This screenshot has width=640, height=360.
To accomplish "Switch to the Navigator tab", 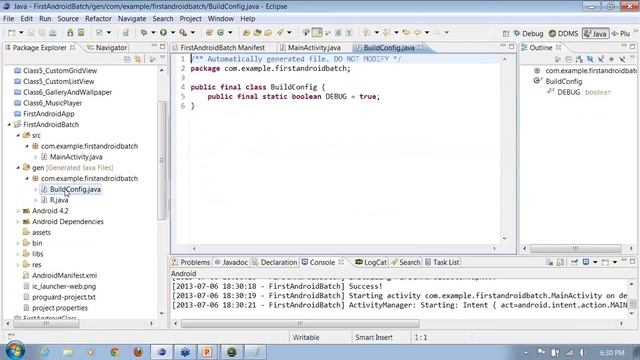I will 107,48.
